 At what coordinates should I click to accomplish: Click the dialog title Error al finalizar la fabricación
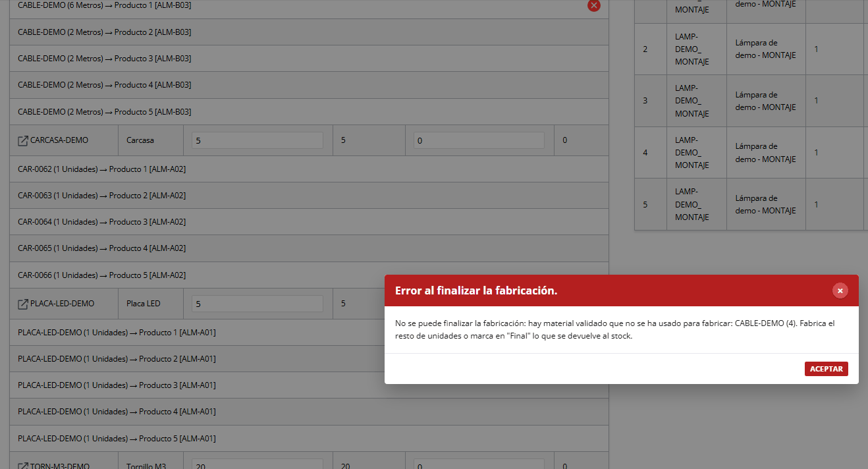tap(476, 290)
